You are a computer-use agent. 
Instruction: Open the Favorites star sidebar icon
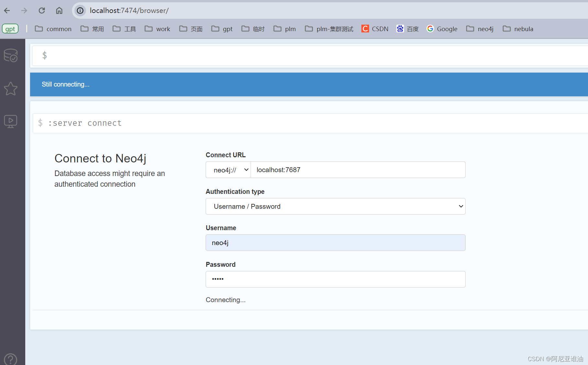[11, 88]
